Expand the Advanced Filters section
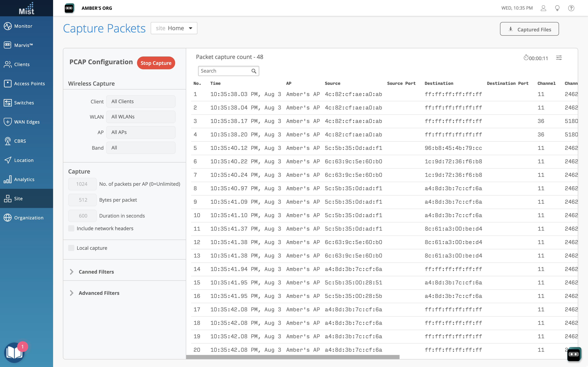588x367 pixels. tap(99, 293)
